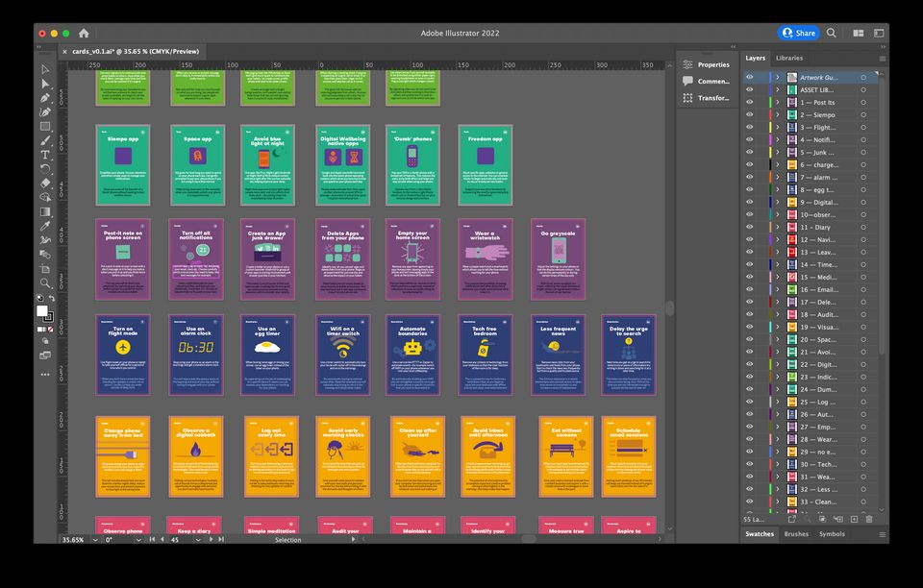Switch to the Brushes tab
The width and height of the screenshot is (923, 588).
[x=796, y=534]
